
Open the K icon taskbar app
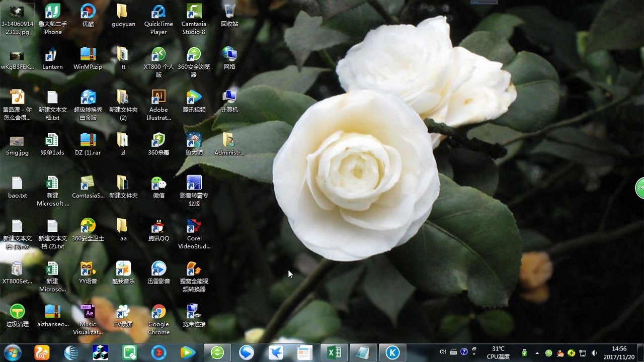coord(392,352)
